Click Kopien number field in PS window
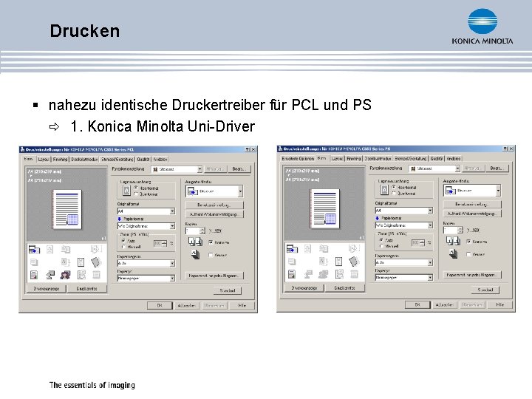This screenshot has width=532, height=399. coord(451,231)
